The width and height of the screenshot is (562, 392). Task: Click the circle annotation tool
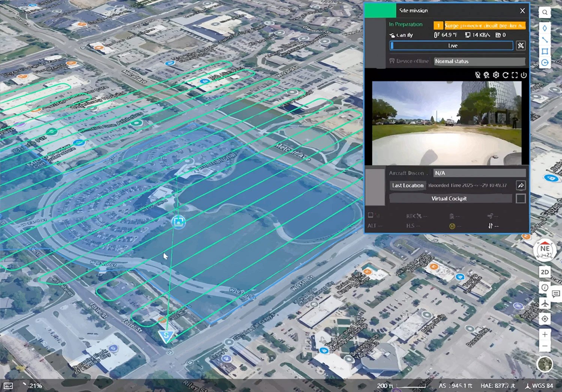point(545,63)
